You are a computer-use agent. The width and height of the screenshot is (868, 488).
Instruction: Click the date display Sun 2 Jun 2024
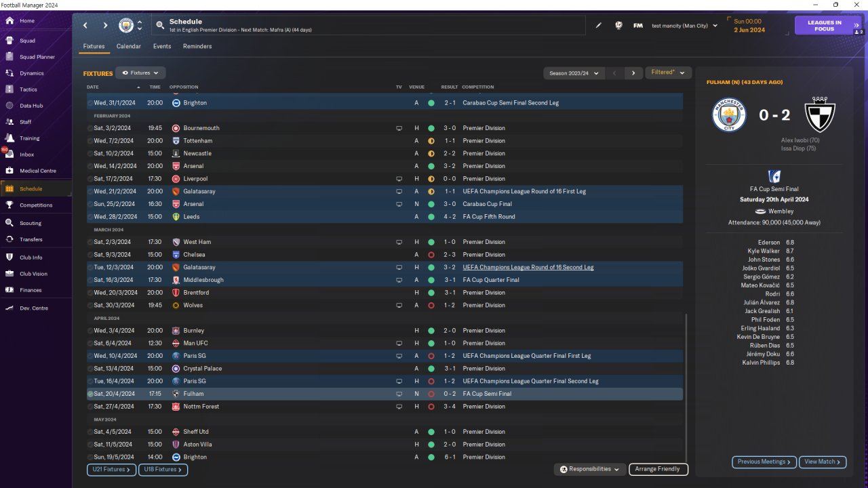[749, 26]
